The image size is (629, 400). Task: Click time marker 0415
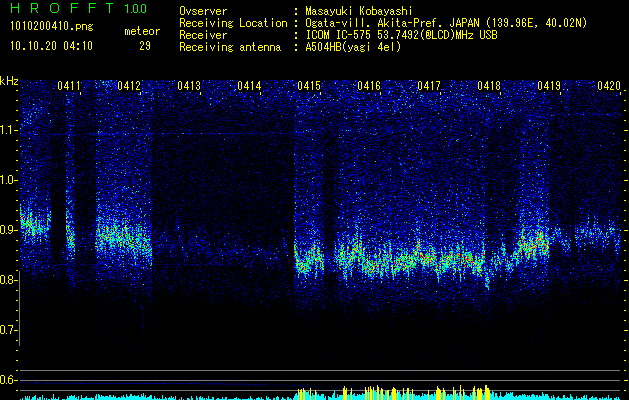pos(309,85)
